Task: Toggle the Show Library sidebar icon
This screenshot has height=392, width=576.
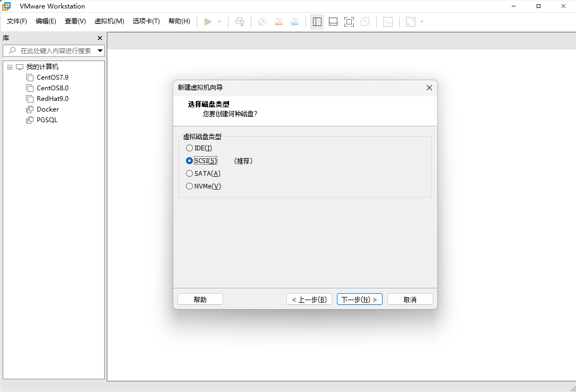Action: click(317, 22)
